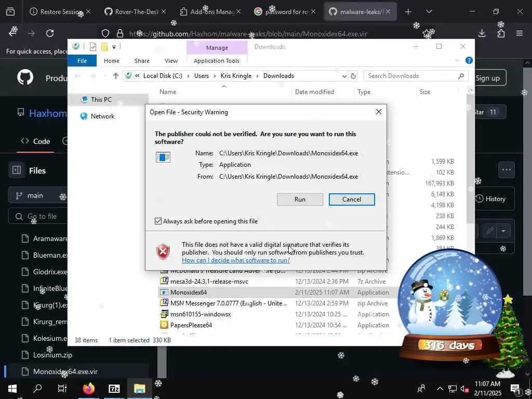Click Cancel in the Security Warning dialog
Image resolution: width=532 pixels, height=399 pixels.
pyautogui.click(x=352, y=199)
